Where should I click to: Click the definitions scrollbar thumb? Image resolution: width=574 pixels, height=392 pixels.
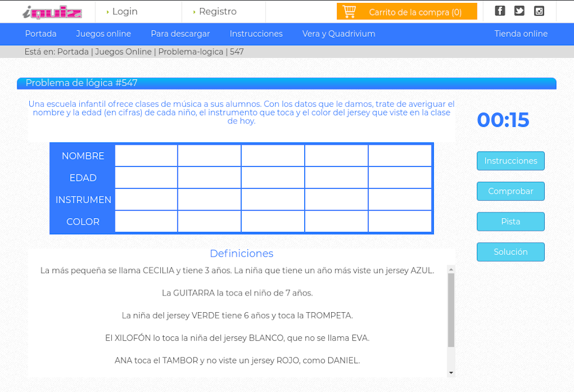tap(451, 310)
